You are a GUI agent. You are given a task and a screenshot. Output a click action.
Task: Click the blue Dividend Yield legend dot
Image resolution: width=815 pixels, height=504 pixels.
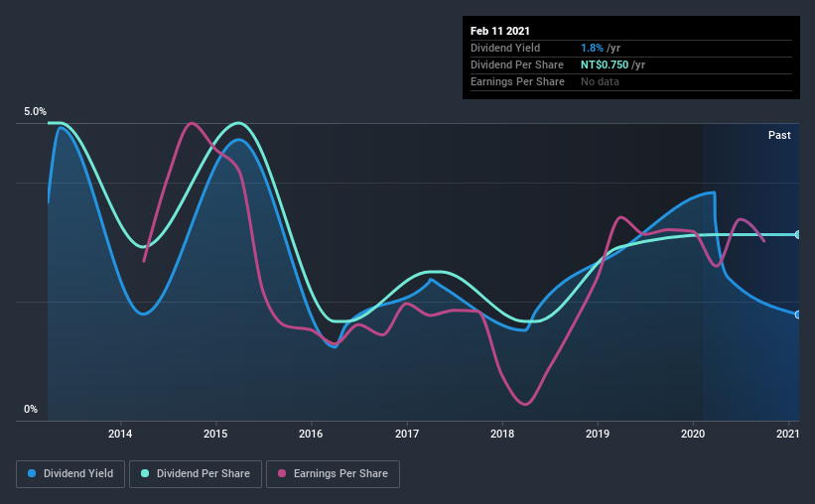pos(32,473)
